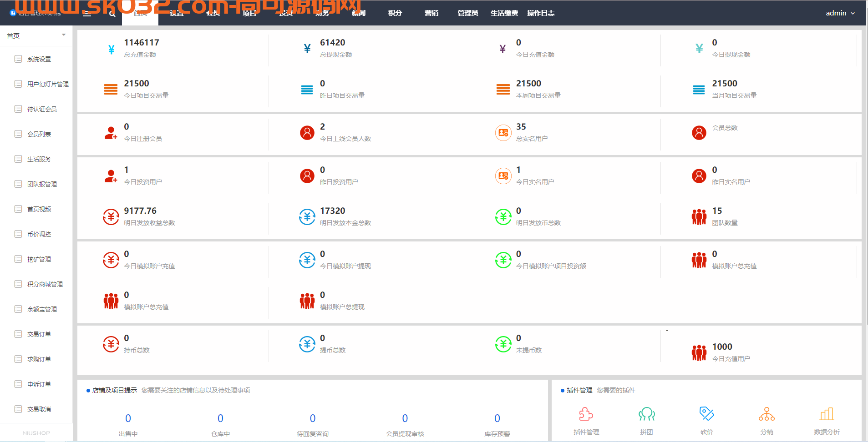Click the 店铺及项目提示 section heading
This screenshot has height=442, width=868.
(x=115, y=390)
